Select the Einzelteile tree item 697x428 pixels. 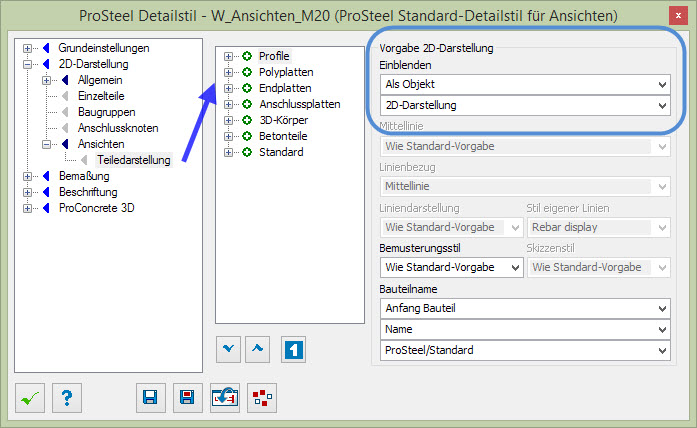101,96
